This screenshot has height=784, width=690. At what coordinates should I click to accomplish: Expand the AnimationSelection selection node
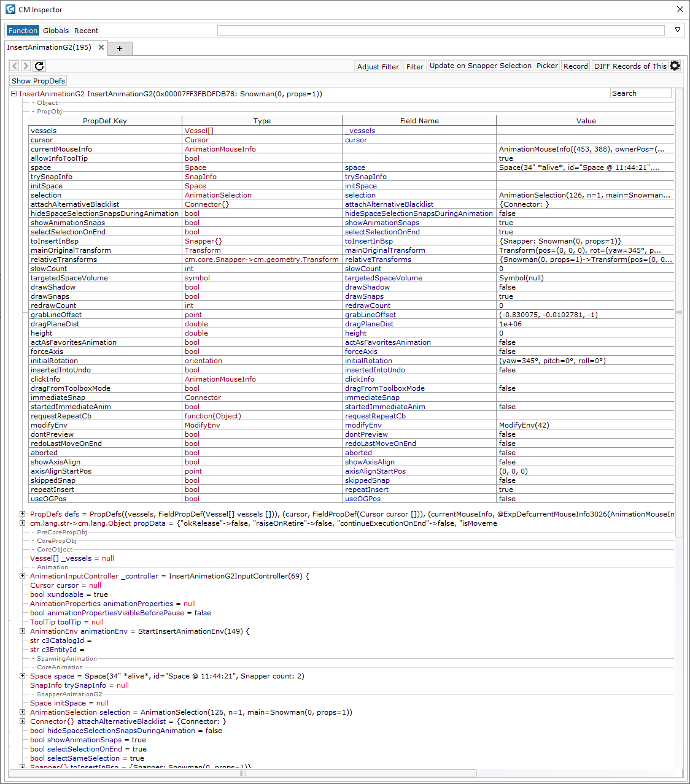pyautogui.click(x=22, y=712)
